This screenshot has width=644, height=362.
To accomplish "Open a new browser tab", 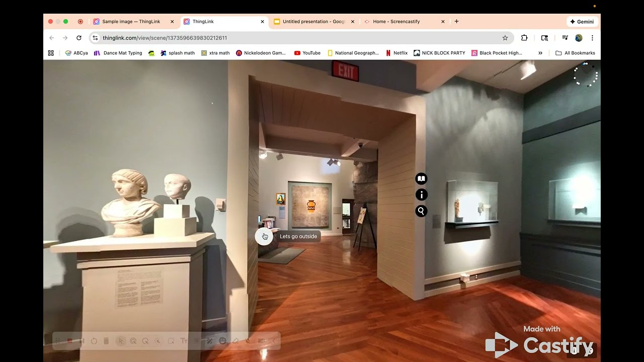I will (x=456, y=22).
